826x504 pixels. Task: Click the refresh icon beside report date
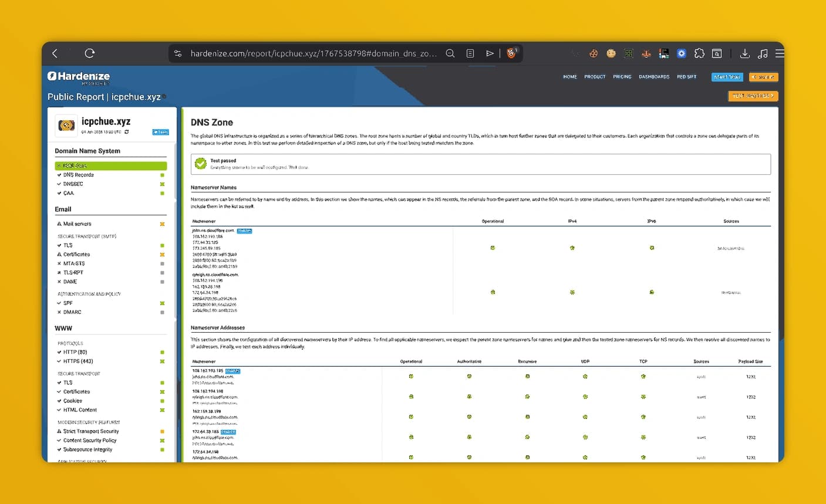coord(127,132)
